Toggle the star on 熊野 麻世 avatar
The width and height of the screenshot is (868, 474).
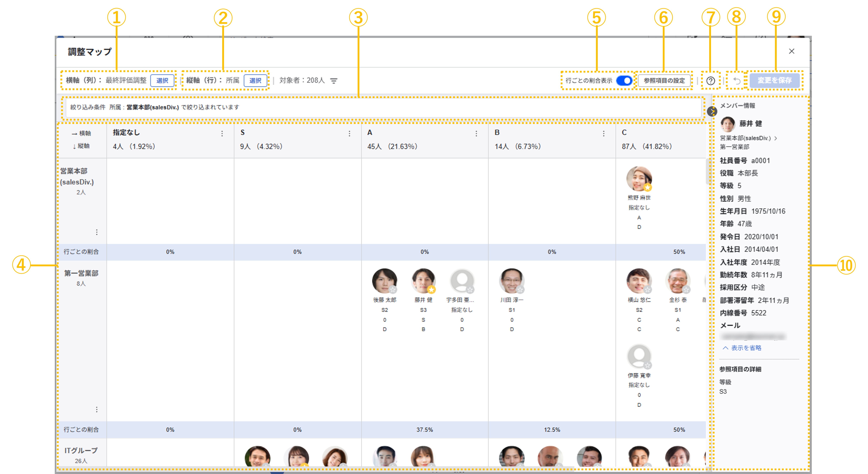coord(647,188)
